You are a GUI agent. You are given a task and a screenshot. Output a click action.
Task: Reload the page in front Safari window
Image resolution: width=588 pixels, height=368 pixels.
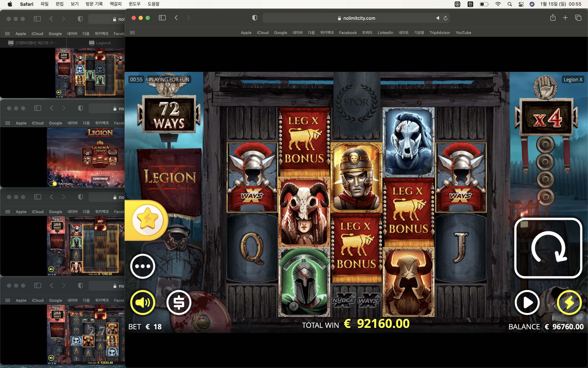point(446,18)
